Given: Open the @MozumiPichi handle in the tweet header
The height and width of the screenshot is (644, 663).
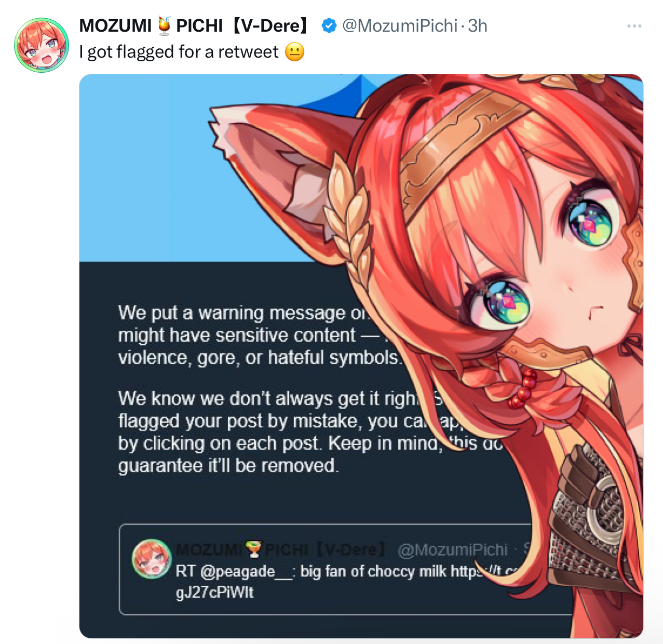Looking at the screenshot, I should pos(399,25).
